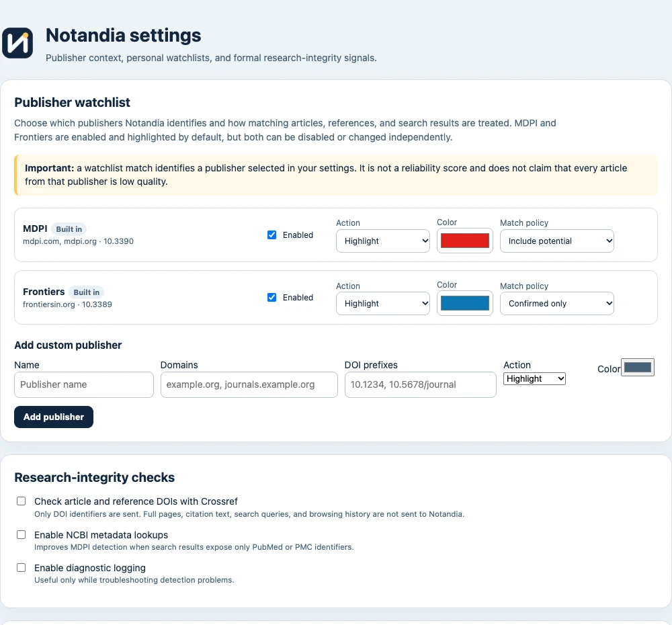Click the Add custom publisher heading
The image size is (672, 625).
click(68, 345)
